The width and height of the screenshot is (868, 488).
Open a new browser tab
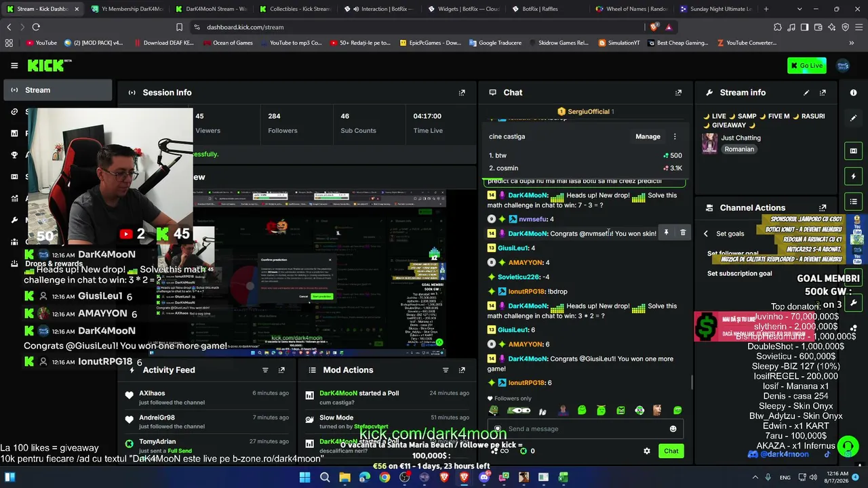pos(766,9)
